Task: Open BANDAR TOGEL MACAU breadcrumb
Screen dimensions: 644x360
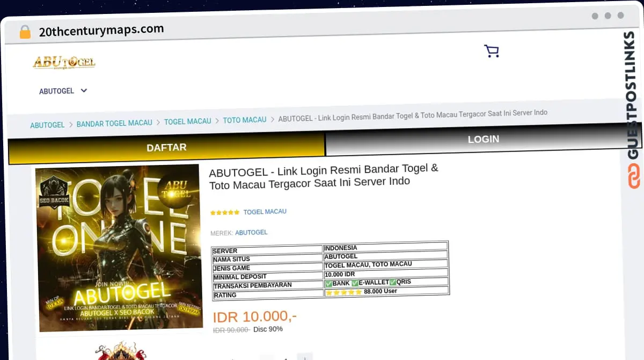Action: click(x=114, y=123)
